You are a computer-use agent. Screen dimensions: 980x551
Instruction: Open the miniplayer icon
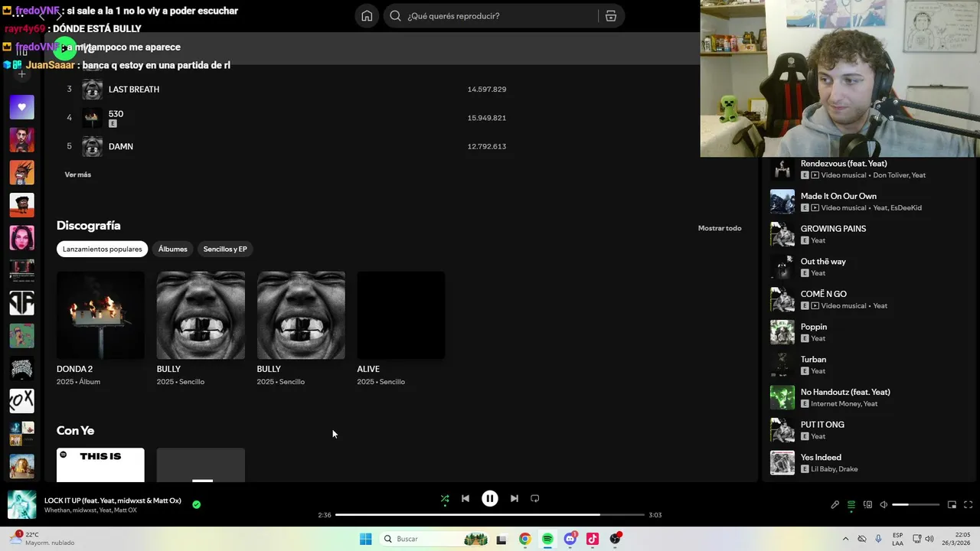(952, 504)
